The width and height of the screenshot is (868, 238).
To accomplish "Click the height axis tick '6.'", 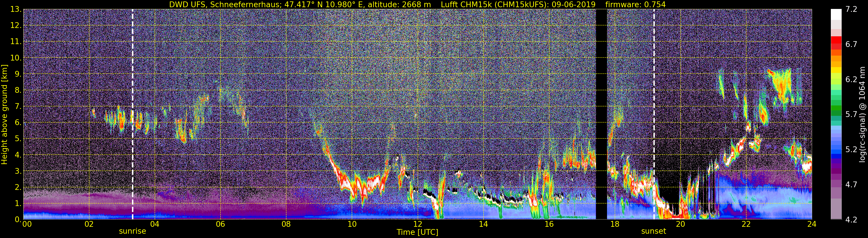I will [x=18, y=122].
